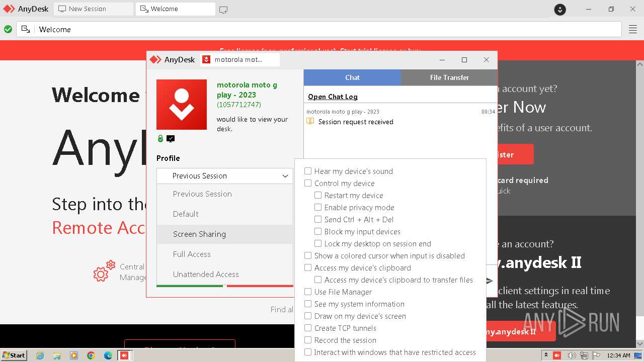Click the device ID (1057712747) text

[239, 105]
